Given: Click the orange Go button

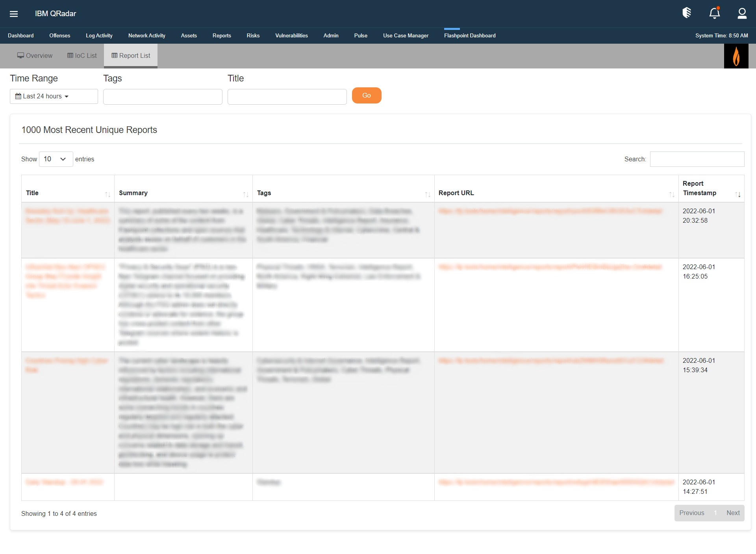Looking at the screenshot, I should (367, 96).
